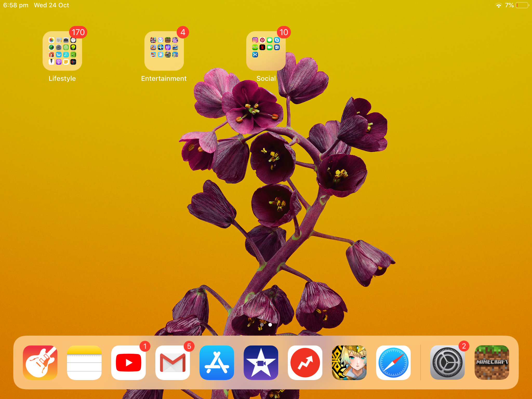Open the GarageBand app in dock

tap(40, 363)
